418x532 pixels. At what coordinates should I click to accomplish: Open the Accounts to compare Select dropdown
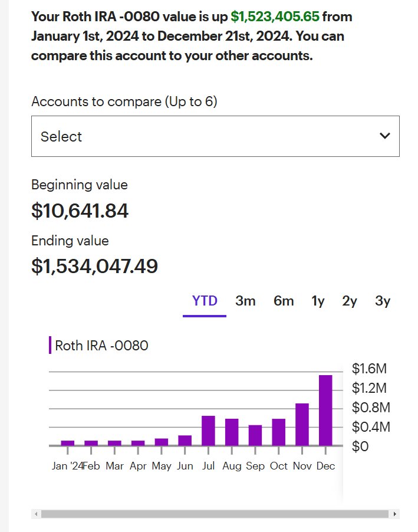point(215,136)
